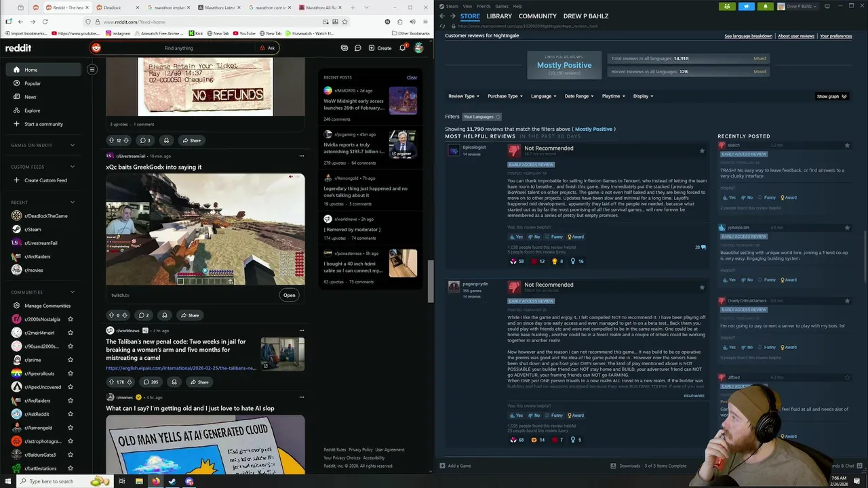Open Display dropdown

coord(644,96)
